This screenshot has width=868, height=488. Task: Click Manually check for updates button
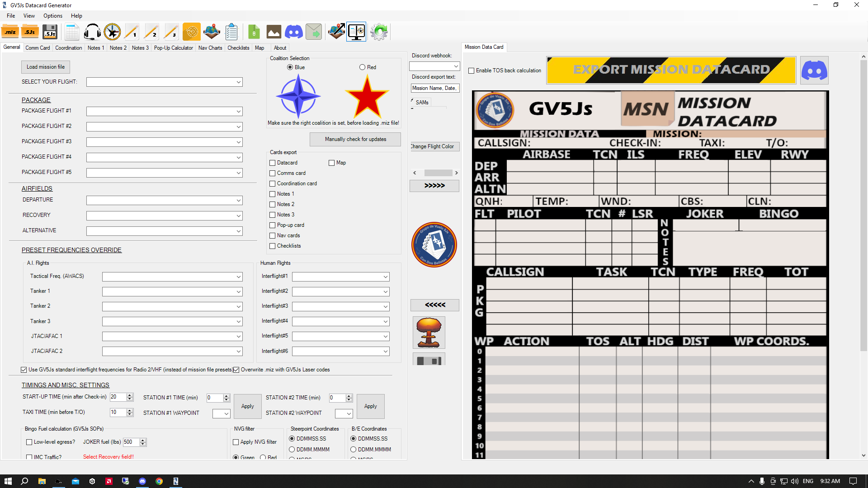point(355,139)
